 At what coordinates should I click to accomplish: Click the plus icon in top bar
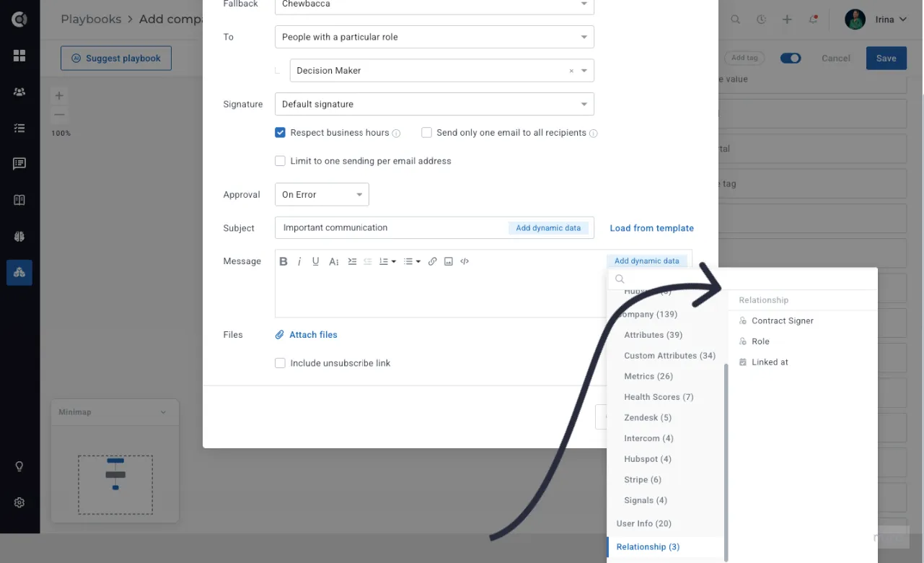pos(787,19)
